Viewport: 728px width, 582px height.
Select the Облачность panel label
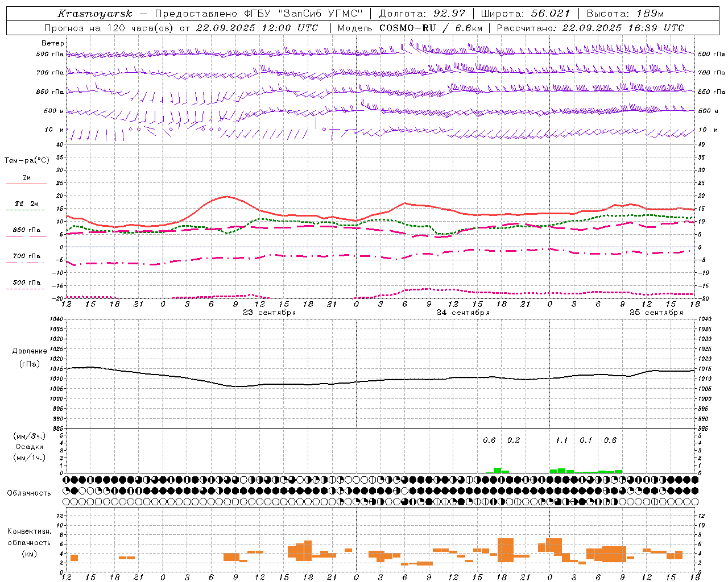pyautogui.click(x=29, y=493)
